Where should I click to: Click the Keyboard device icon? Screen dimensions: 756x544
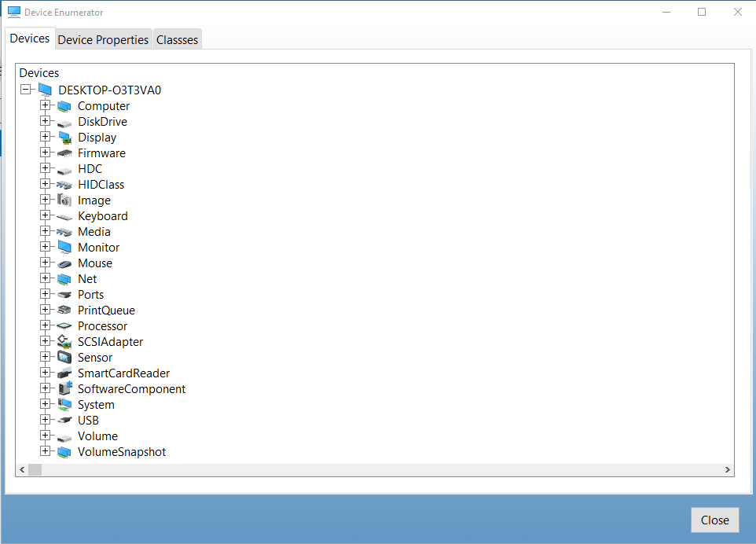click(x=64, y=216)
